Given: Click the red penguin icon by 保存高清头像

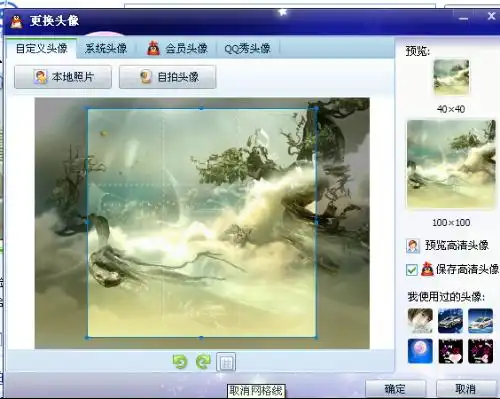Looking at the screenshot, I should tap(427, 269).
